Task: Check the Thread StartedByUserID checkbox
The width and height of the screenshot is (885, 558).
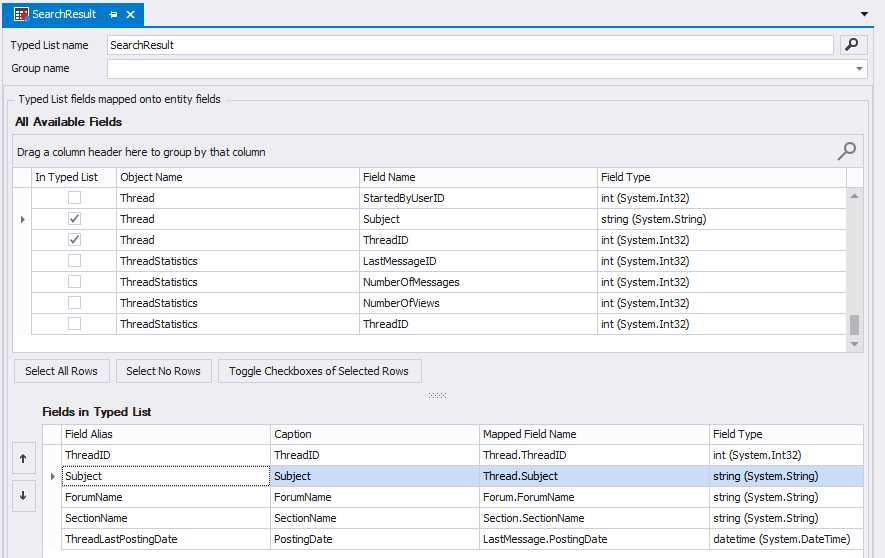Action: click(74, 197)
